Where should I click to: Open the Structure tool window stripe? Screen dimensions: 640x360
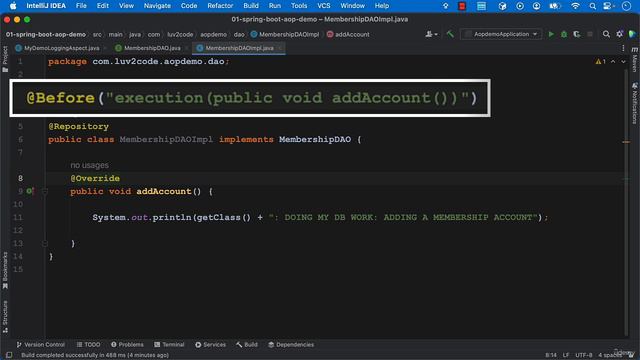pyautogui.click(x=5, y=316)
